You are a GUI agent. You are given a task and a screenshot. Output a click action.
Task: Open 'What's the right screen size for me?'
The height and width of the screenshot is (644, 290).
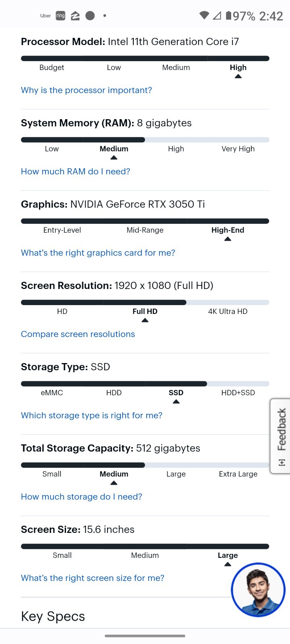click(x=93, y=578)
